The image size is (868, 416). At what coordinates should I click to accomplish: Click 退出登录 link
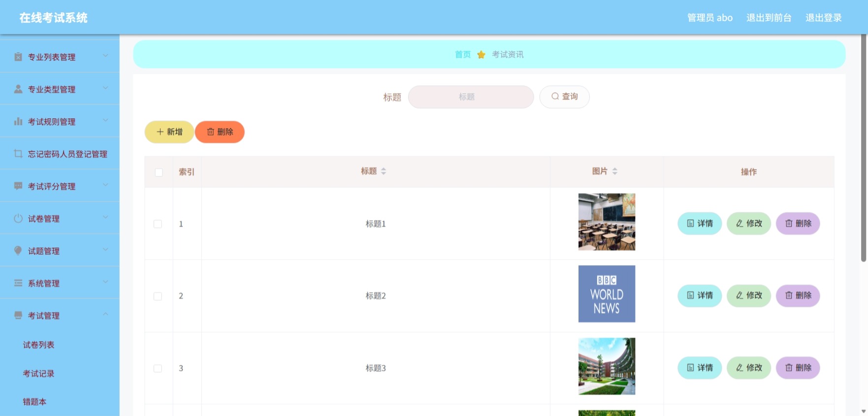point(824,18)
